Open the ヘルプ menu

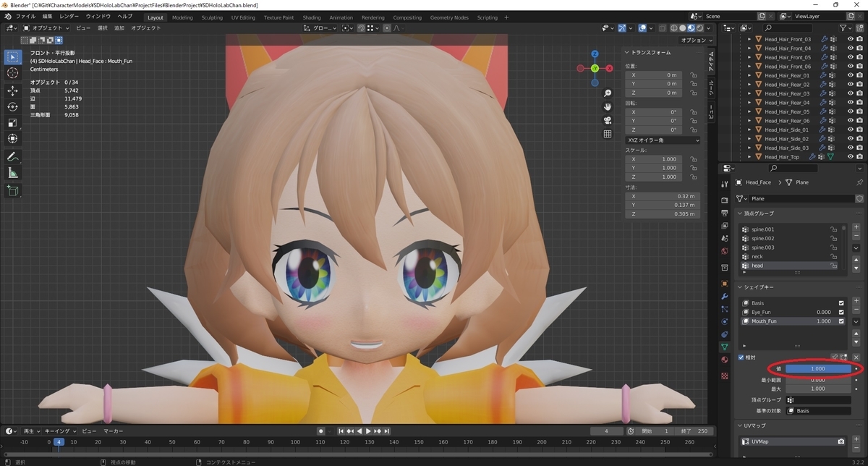point(125,17)
